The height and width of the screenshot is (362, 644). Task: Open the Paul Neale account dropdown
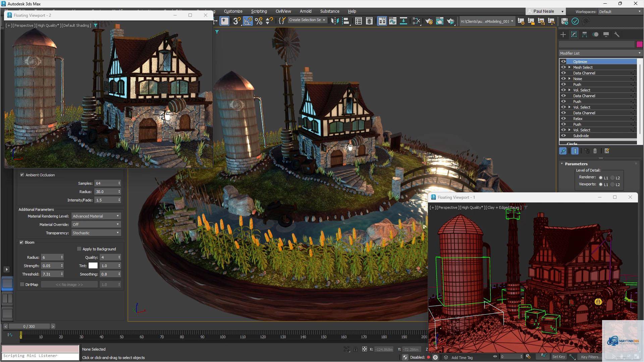(545, 11)
